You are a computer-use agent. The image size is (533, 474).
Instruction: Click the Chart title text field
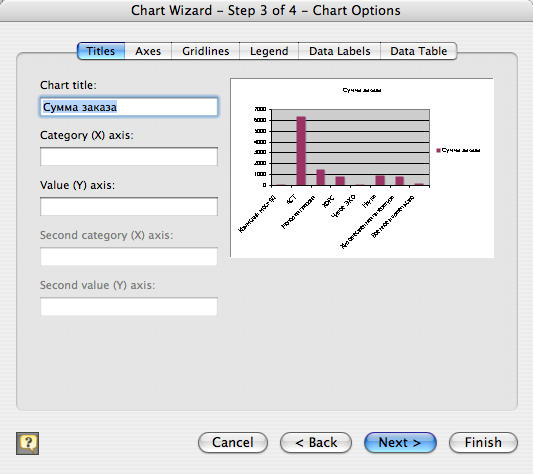[129, 107]
